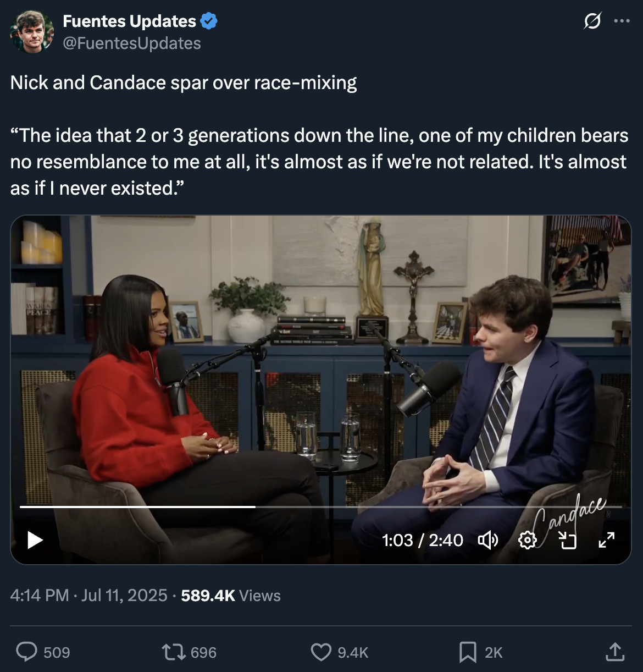Image resolution: width=643 pixels, height=672 pixels.
Task: View the 589.4K Views analytics
Action: pos(230,595)
